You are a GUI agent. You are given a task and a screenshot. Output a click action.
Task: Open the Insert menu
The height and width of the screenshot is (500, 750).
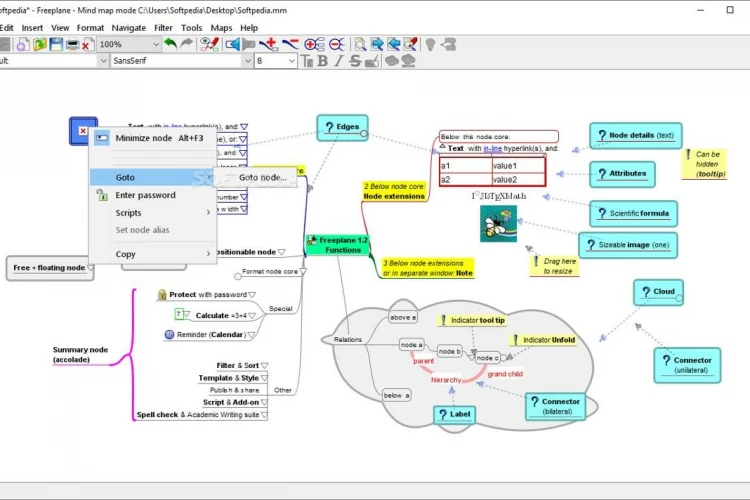32,28
